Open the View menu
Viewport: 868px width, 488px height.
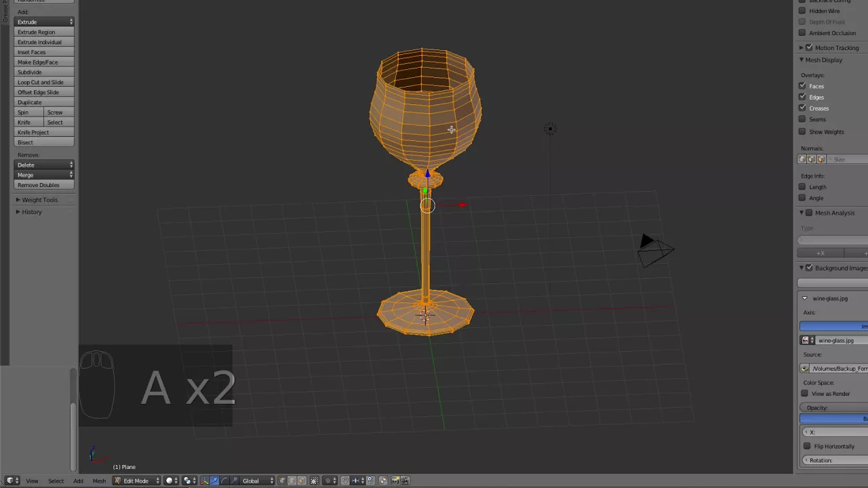[32, 481]
